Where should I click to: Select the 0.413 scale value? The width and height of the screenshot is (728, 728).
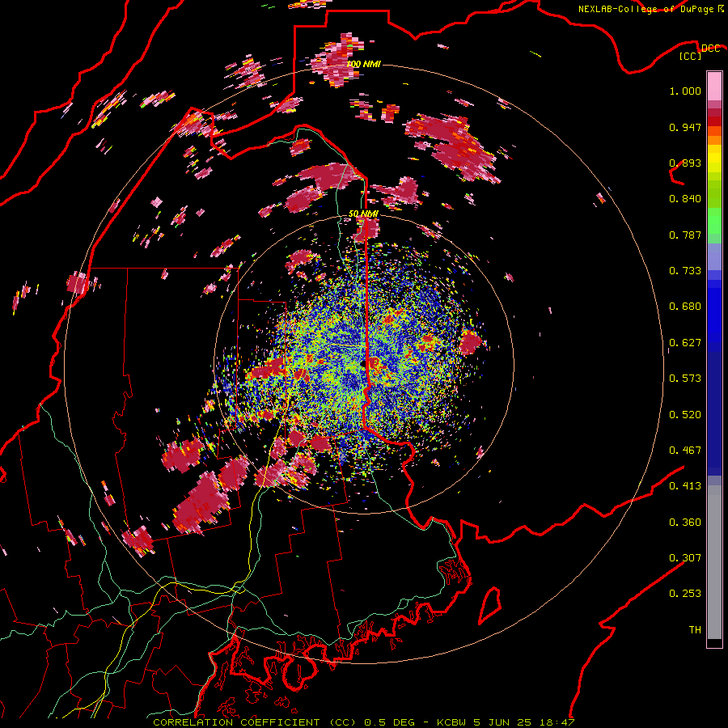(685, 486)
